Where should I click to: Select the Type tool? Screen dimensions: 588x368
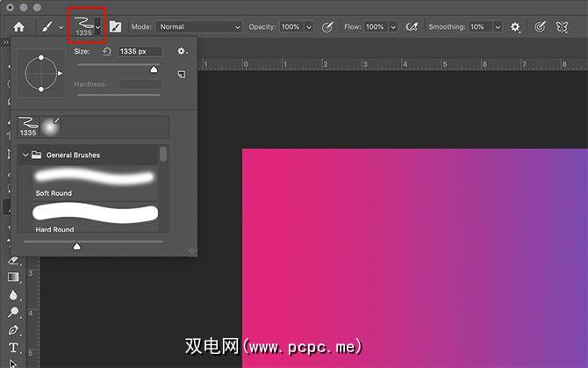(x=13, y=349)
